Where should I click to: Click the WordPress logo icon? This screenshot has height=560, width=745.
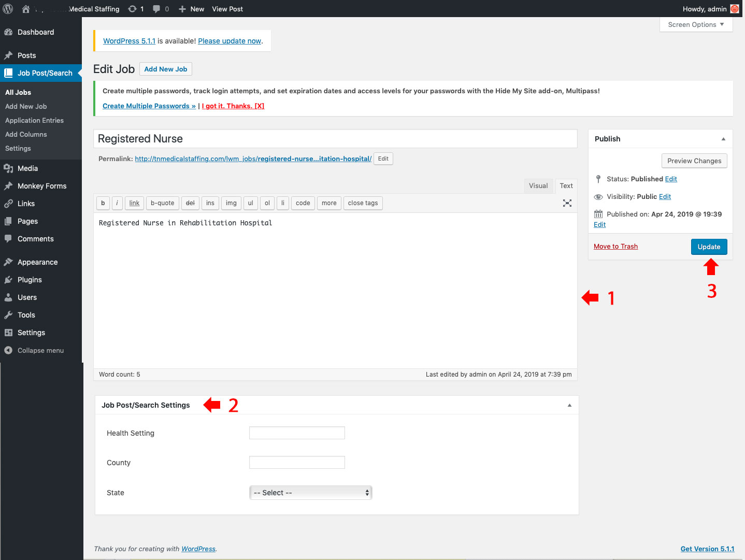[8, 9]
